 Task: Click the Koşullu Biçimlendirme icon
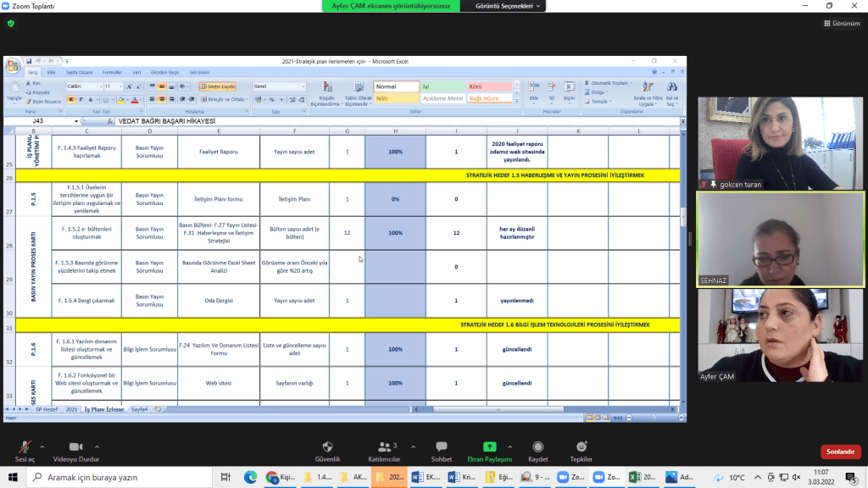(x=326, y=92)
